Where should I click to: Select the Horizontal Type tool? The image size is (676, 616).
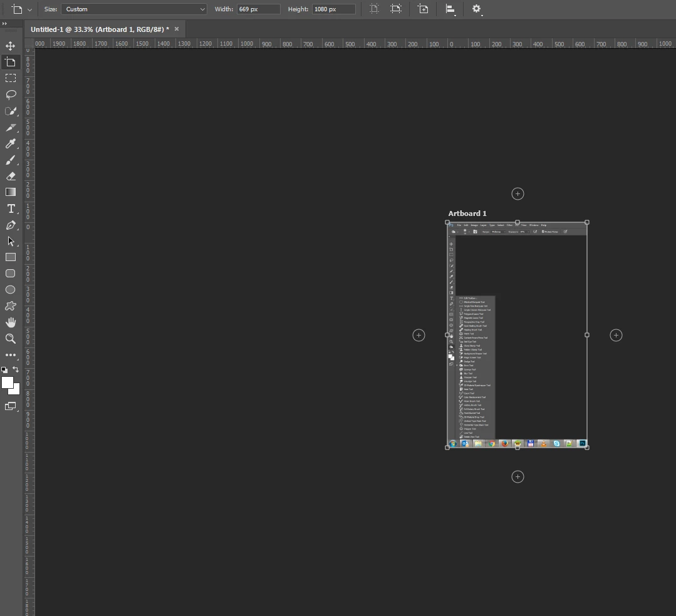(11, 208)
